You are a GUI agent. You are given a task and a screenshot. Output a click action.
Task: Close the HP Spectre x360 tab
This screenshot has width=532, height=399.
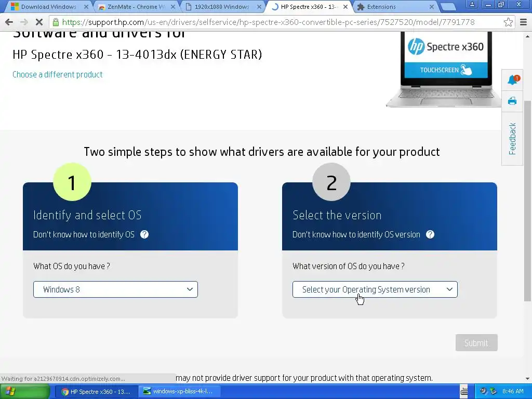(x=345, y=7)
